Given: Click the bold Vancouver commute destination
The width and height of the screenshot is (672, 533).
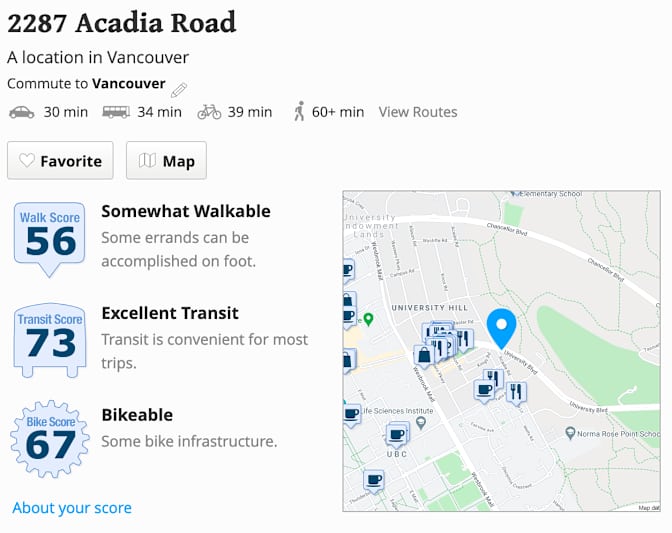Looking at the screenshot, I should (x=129, y=84).
